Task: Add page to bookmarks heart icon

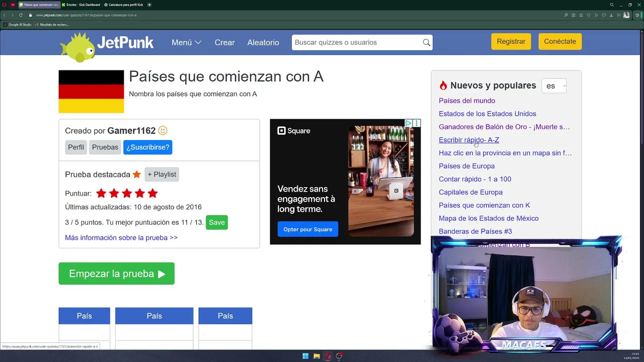Action: pyautogui.click(x=604, y=15)
